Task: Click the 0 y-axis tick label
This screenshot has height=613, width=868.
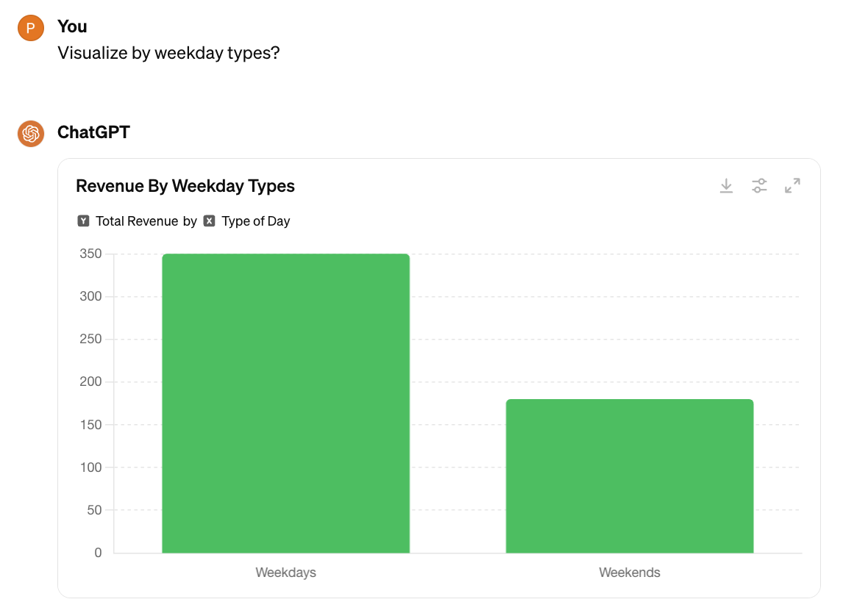Action: [98, 553]
